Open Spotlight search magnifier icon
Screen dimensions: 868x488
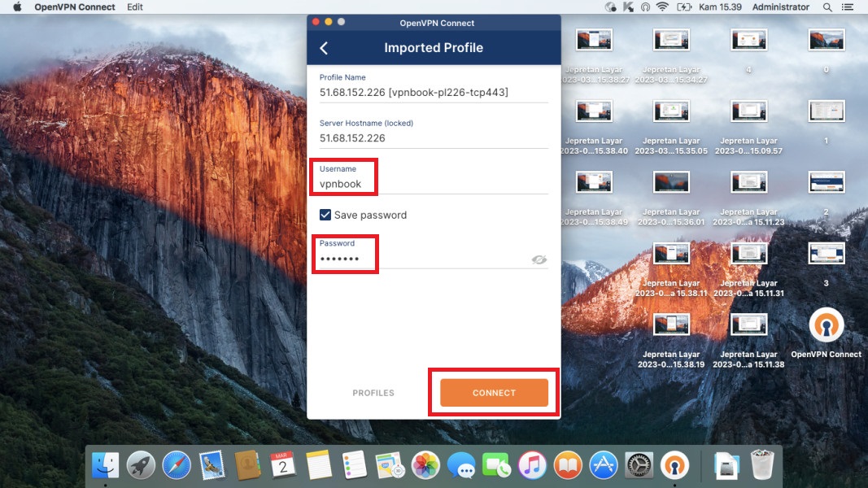coord(827,7)
